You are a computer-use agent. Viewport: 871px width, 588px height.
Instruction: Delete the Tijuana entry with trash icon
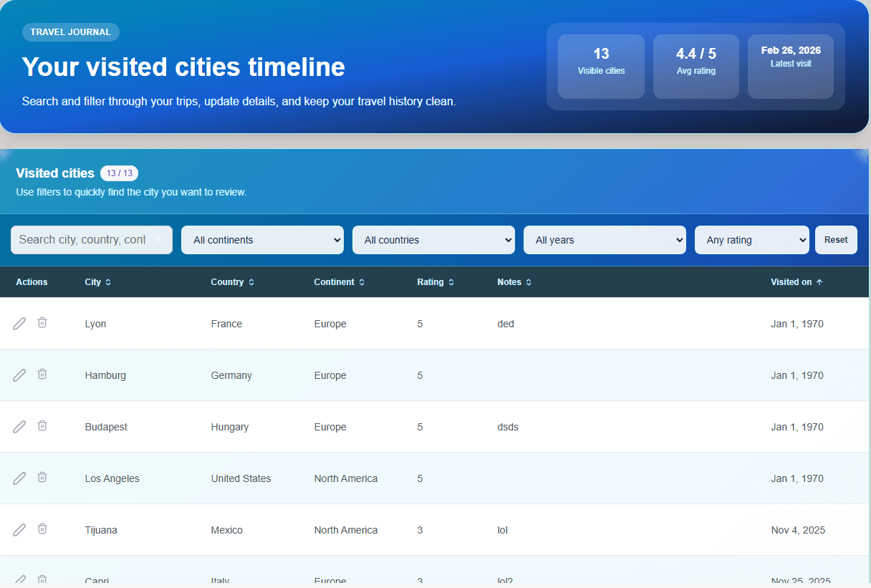(x=42, y=529)
